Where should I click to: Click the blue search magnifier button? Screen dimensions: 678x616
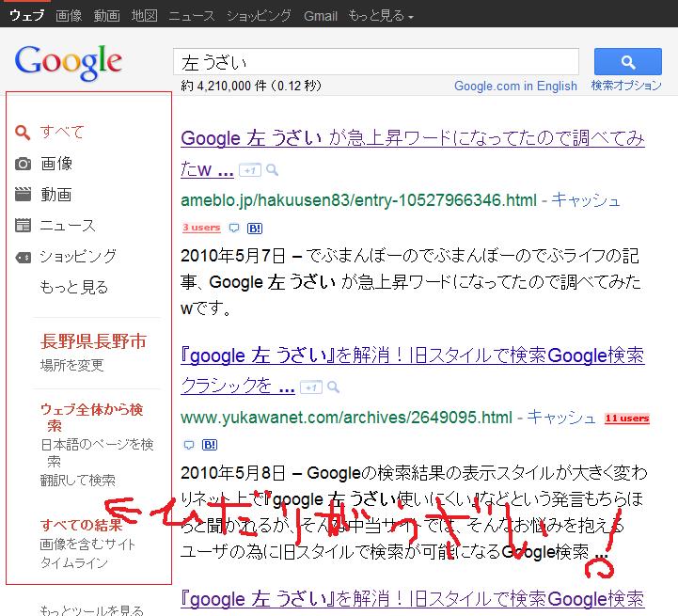(628, 62)
